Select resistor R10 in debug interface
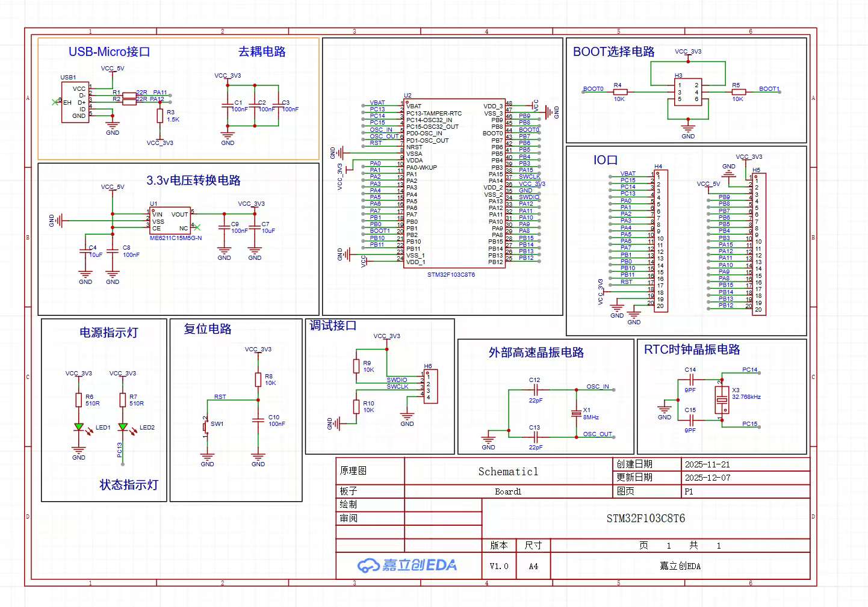Image resolution: width=868 pixels, height=607 pixels. click(x=356, y=407)
